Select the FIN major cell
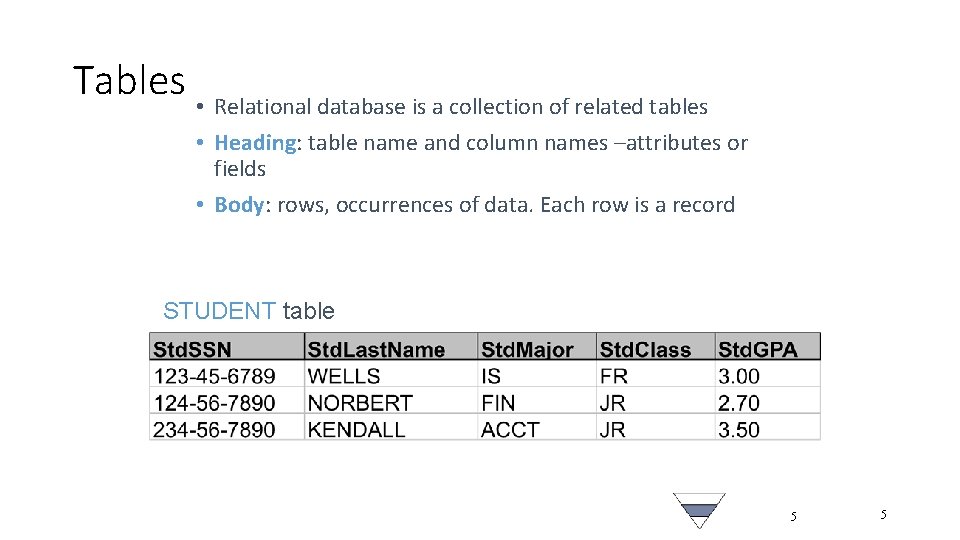Image resolution: width=960 pixels, height=540 pixels. click(x=498, y=403)
